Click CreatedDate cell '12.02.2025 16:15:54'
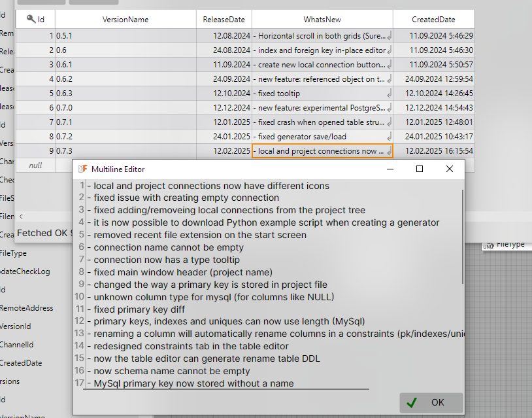532x418 pixels. pos(433,151)
